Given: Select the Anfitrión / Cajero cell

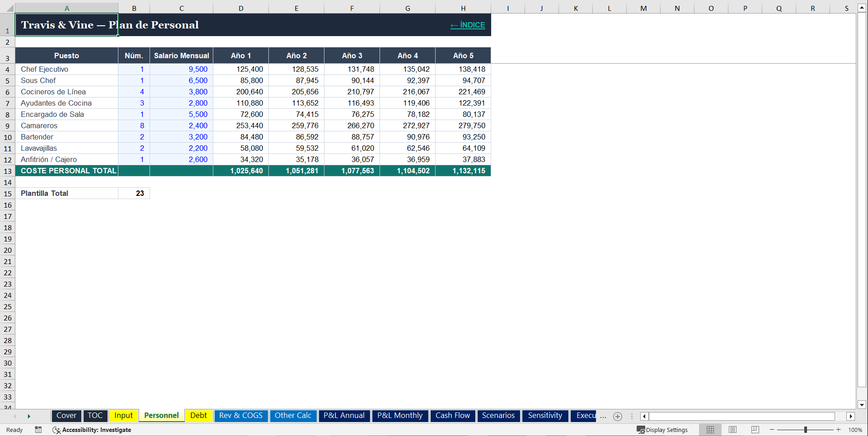Looking at the screenshot, I should click(67, 159).
